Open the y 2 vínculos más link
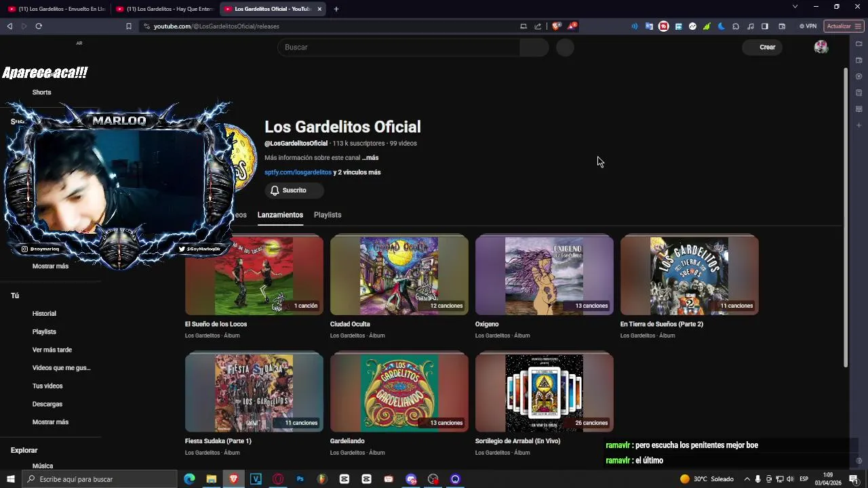The image size is (868, 488). pos(357,173)
